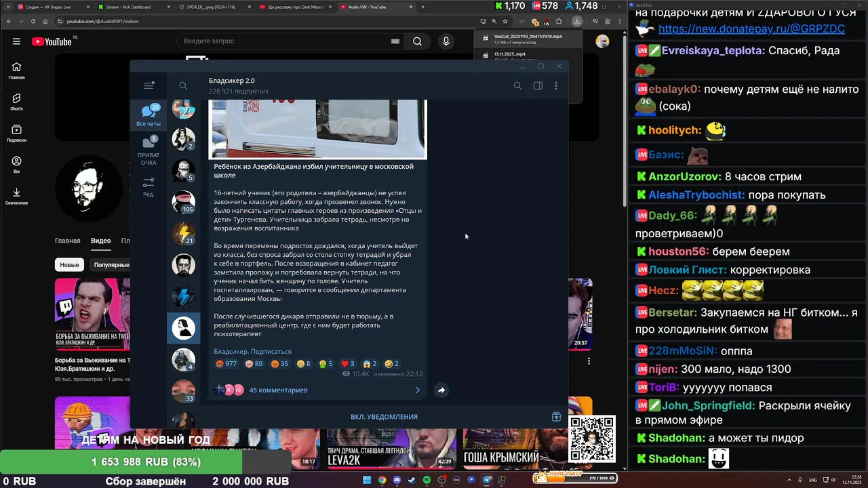Screen dimensions: 868x488
Task: Toggle the reaction showing count 80
Action: pyautogui.click(x=254, y=364)
